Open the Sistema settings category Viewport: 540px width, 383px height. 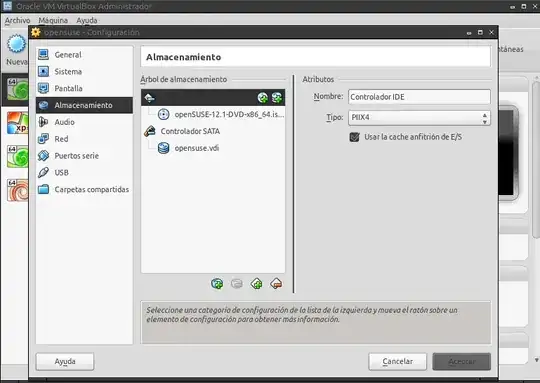[x=84, y=71]
